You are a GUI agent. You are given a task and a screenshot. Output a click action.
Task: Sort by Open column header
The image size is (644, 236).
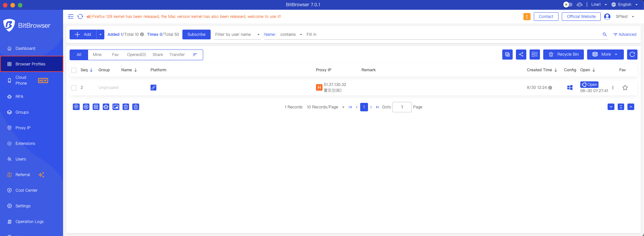[588, 70]
